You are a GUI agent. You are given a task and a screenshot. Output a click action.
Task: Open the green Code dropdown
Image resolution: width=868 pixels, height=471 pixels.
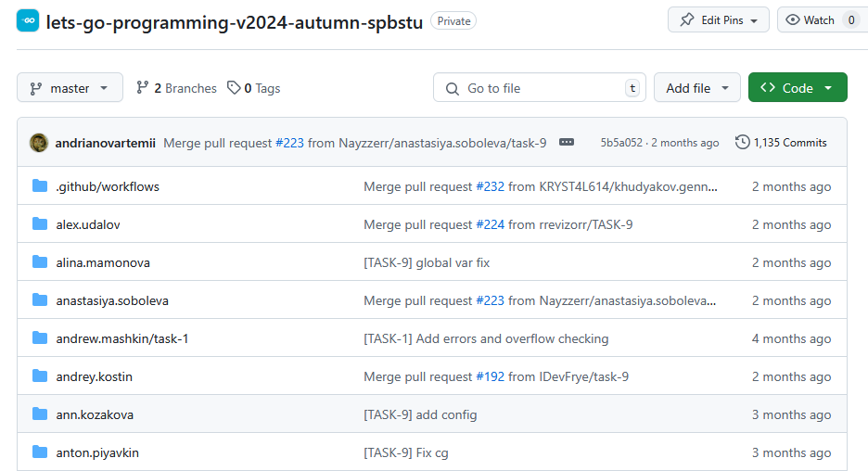(798, 88)
